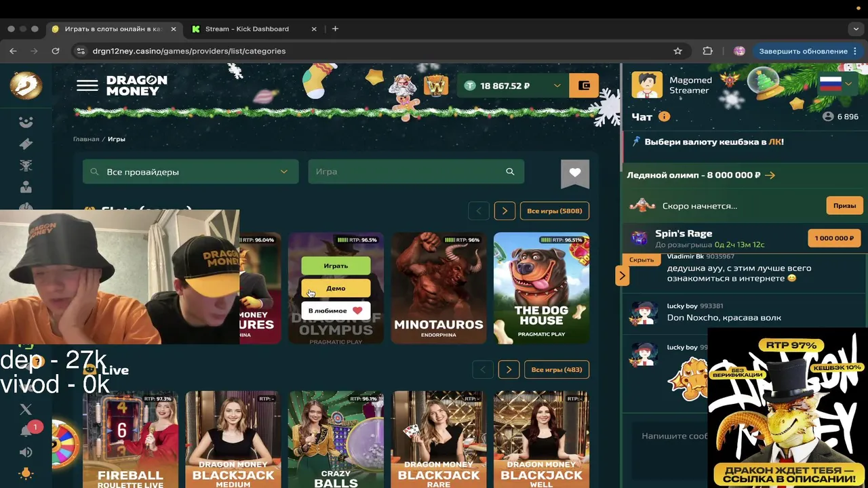Click the Призы button
Image resolution: width=868 pixels, height=488 pixels.
coord(844,205)
